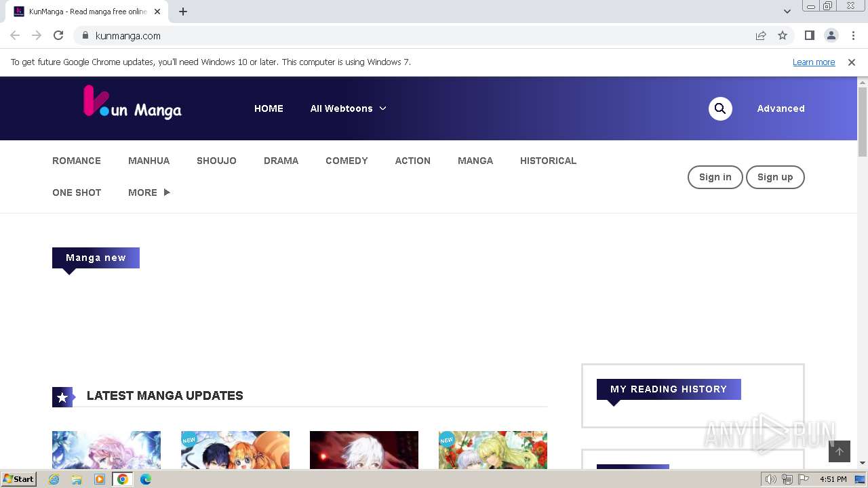Open DRAMA genre
The height and width of the screenshot is (488, 868).
click(x=281, y=161)
